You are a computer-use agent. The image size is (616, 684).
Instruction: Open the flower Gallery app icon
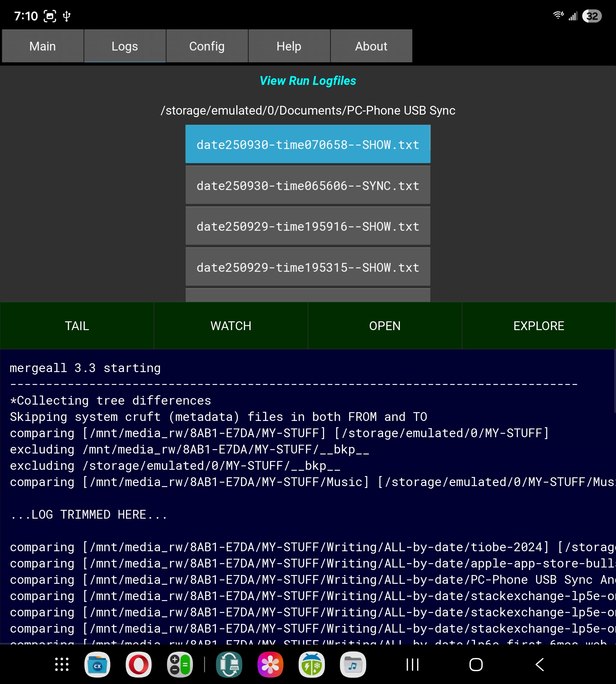(270, 664)
